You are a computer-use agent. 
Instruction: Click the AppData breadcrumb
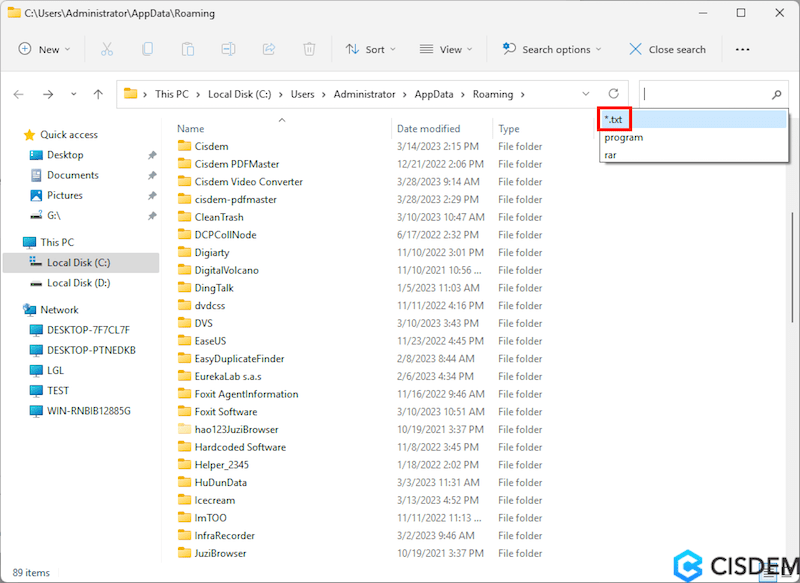click(434, 94)
